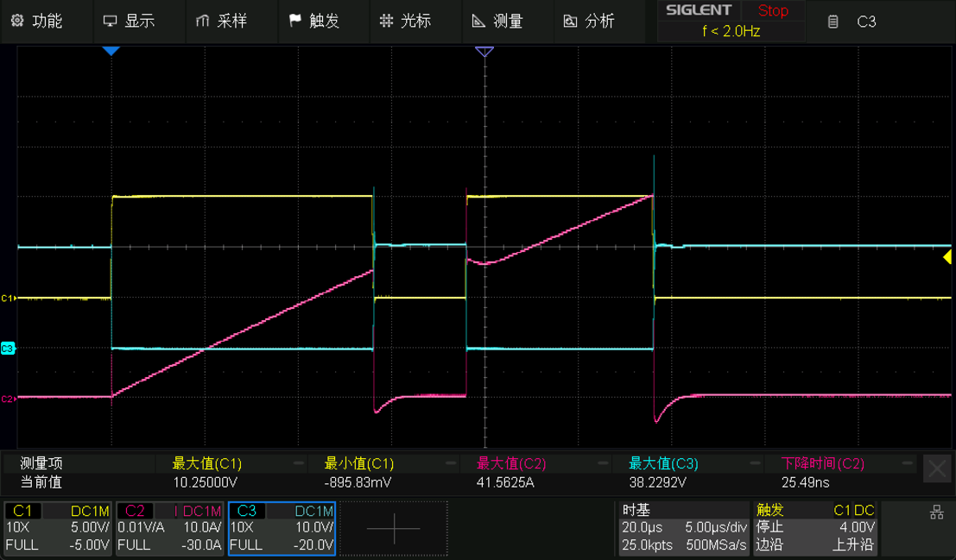Open the 显示 (Display) menu
Image resolution: width=956 pixels, height=560 pixels.
click(x=139, y=22)
